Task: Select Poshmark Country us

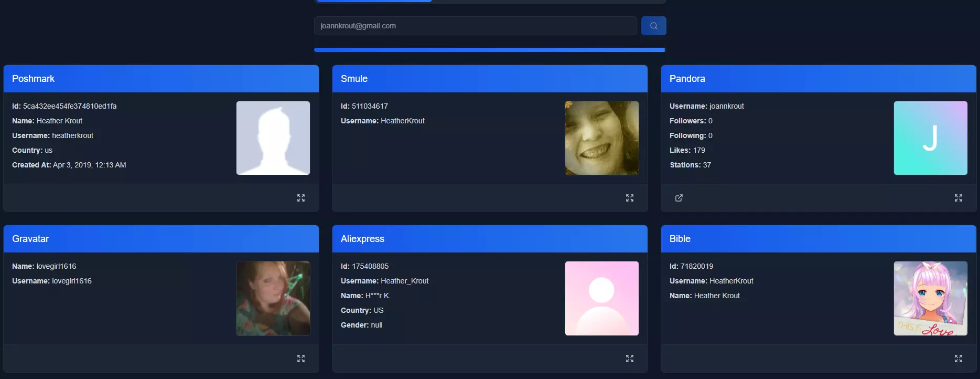Action: coord(32,150)
